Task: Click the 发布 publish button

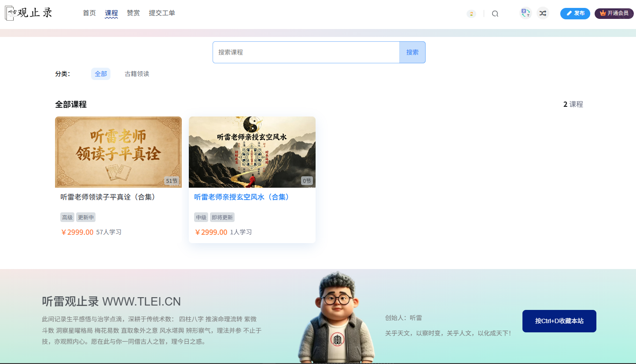Action: pyautogui.click(x=575, y=14)
